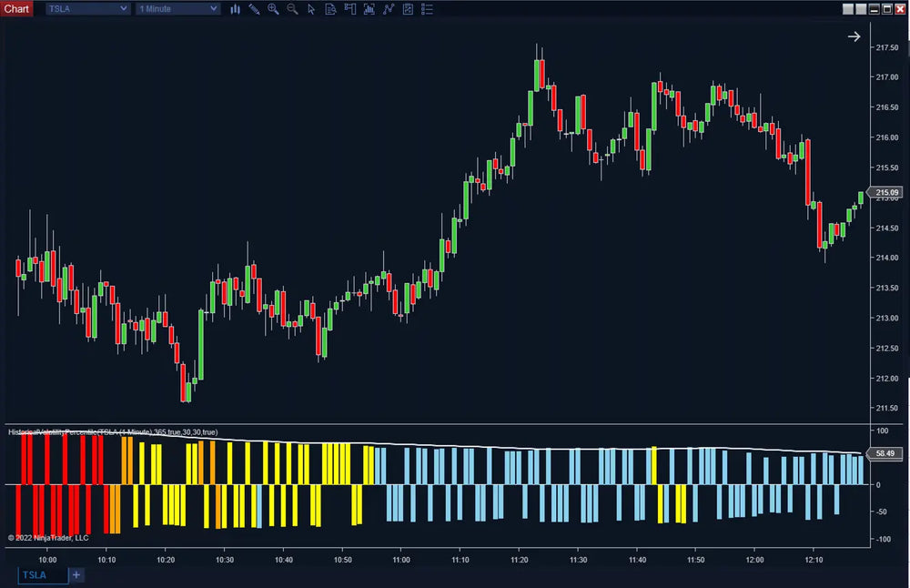The image size is (910, 588).
Task: Click the scroll-to-latest-bar arrow
Action: point(854,36)
